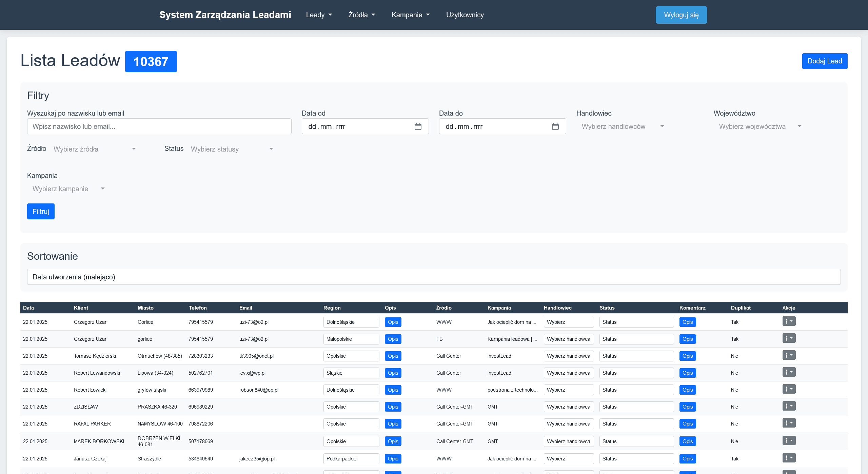Open actions menu for MAREK BORKOWSKI row
This screenshot has height=474, width=868.
click(x=789, y=441)
